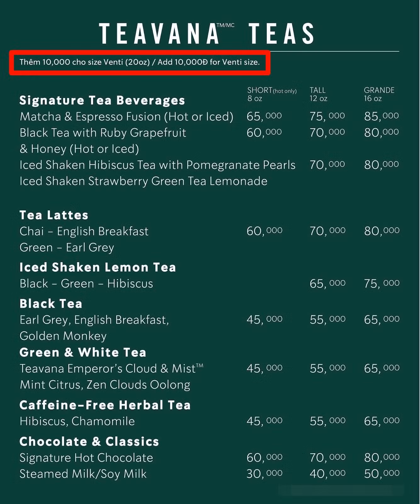
Task: Click Short price for Steamed Milk/Soy Milk
Action: tap(264, 474)
